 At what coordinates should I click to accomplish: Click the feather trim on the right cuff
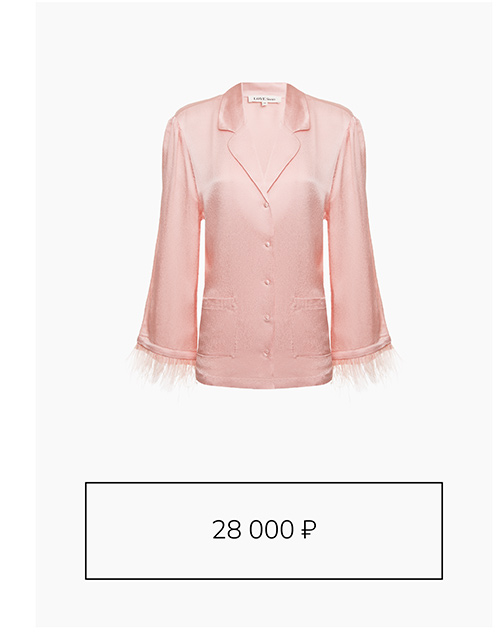(x=366, y=365)
